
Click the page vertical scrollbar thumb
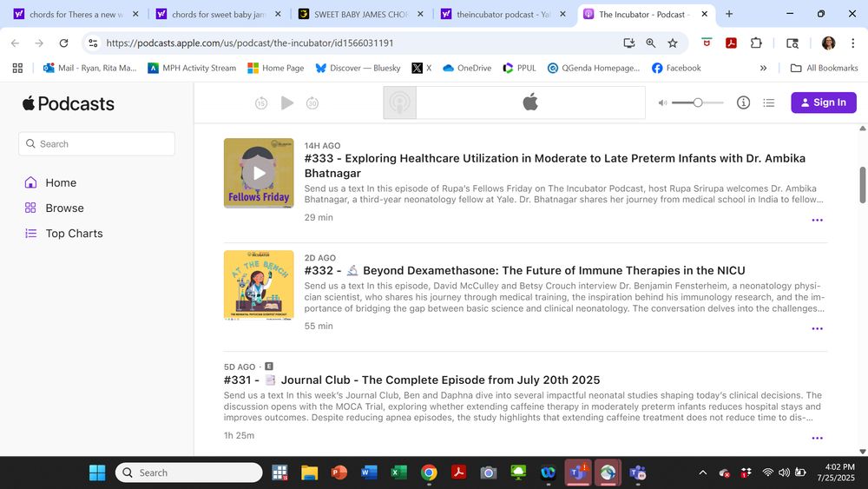pyautogui.click(x=863, y=185)
